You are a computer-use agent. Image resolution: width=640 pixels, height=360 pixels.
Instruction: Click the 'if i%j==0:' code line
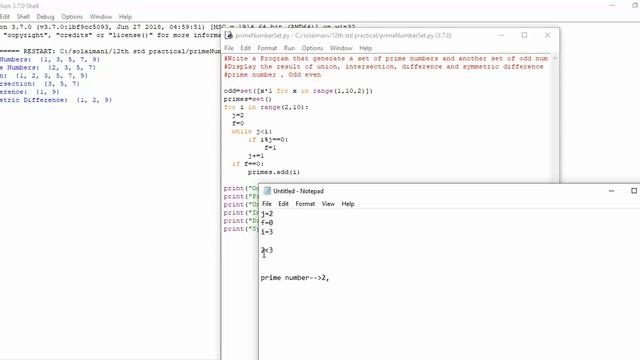268,140
